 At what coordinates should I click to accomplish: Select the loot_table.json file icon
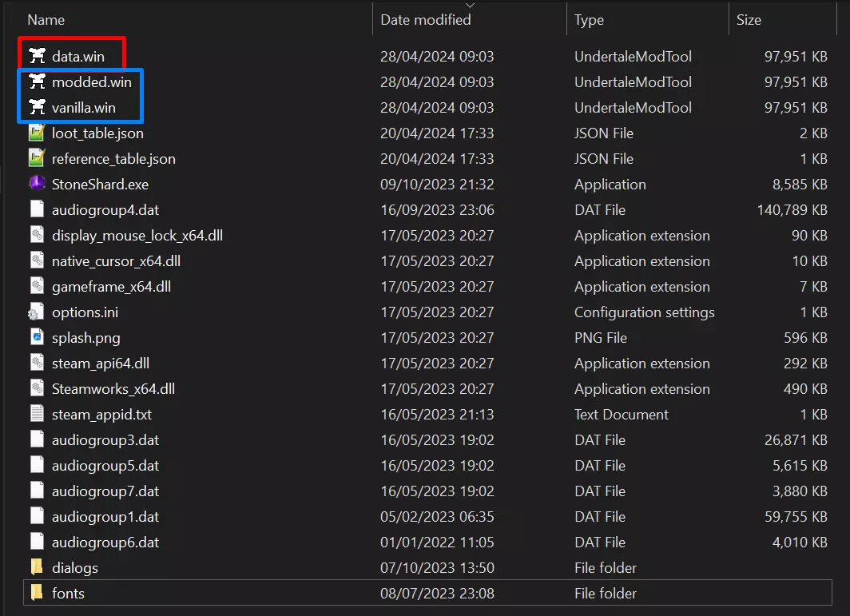point(37,133)
